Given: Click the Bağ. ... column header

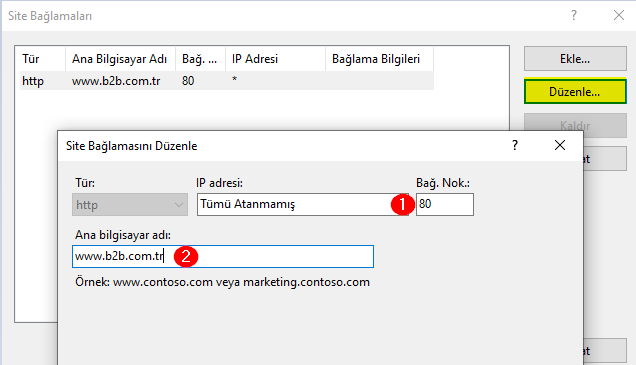Looking at the screenshot, I should 200,59.
